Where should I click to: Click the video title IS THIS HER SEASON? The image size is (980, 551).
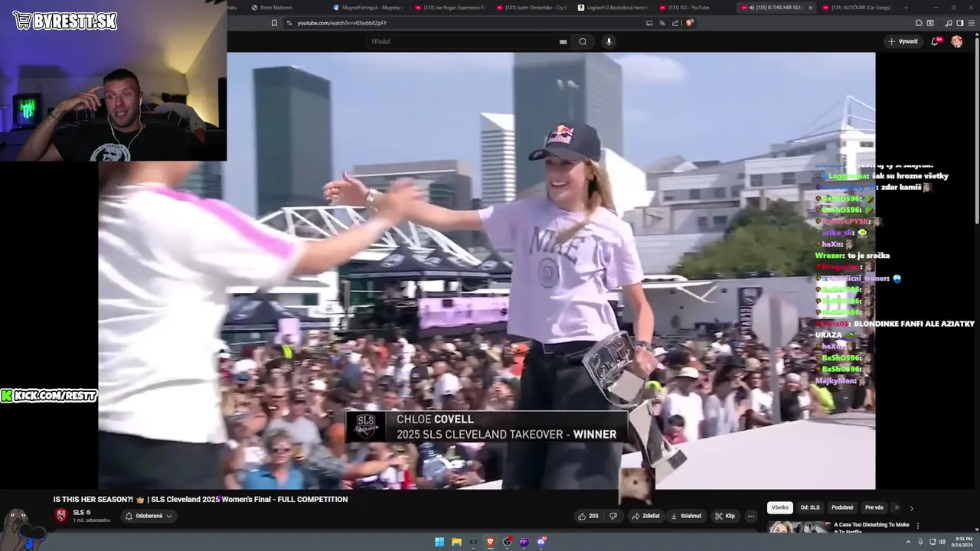click(x=201, y=499)
